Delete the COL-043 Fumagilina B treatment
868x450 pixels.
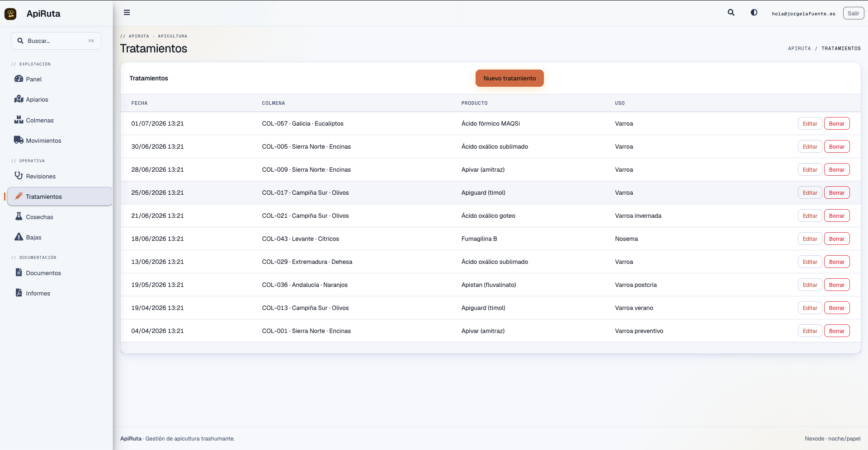(836, 239)
